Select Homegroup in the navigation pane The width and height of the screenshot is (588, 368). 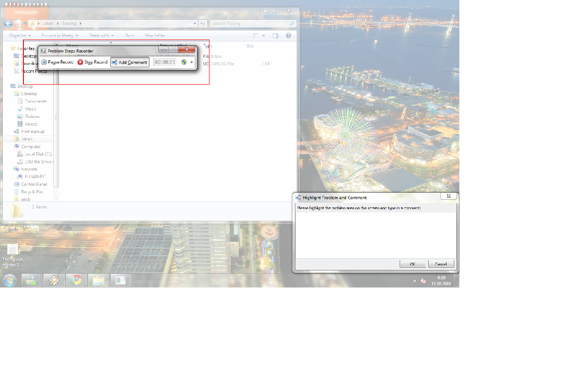[x=32, y=132]
